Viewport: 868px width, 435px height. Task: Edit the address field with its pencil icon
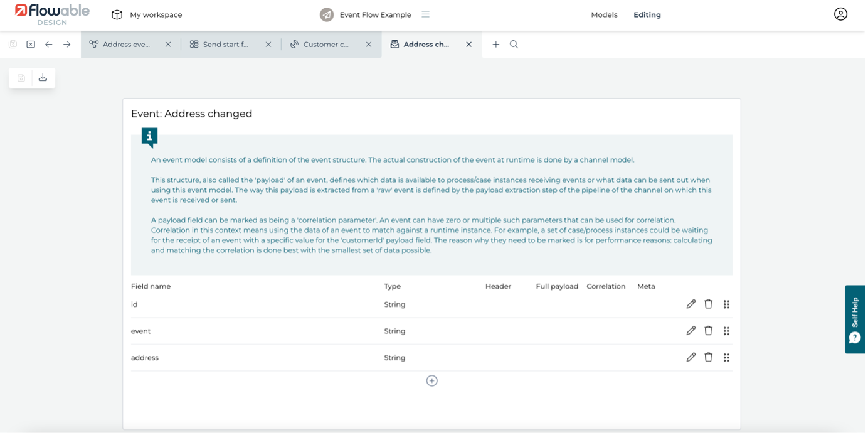(x=691, y=358)
